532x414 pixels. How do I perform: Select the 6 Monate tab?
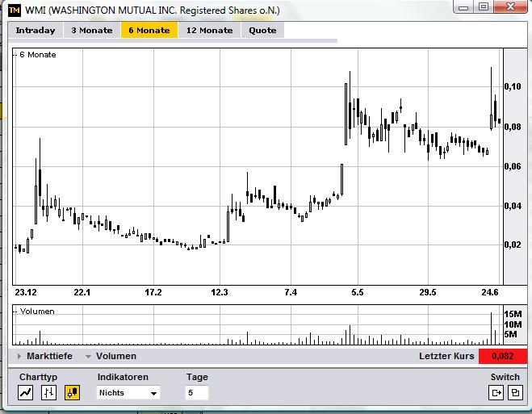pos(149,30)
